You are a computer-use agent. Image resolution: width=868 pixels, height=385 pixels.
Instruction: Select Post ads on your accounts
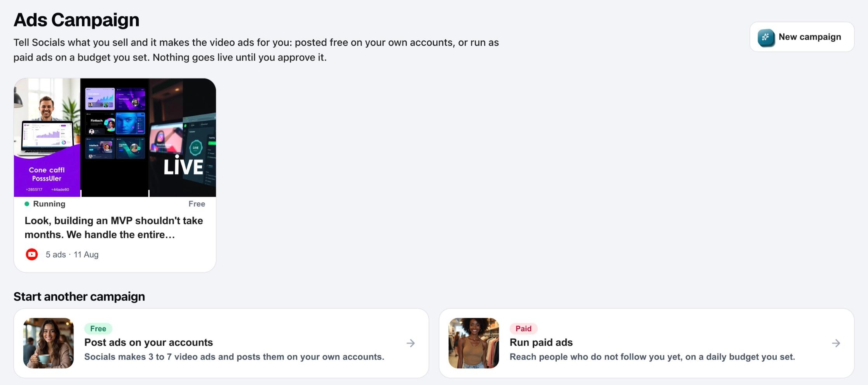(x=221, y=343)
